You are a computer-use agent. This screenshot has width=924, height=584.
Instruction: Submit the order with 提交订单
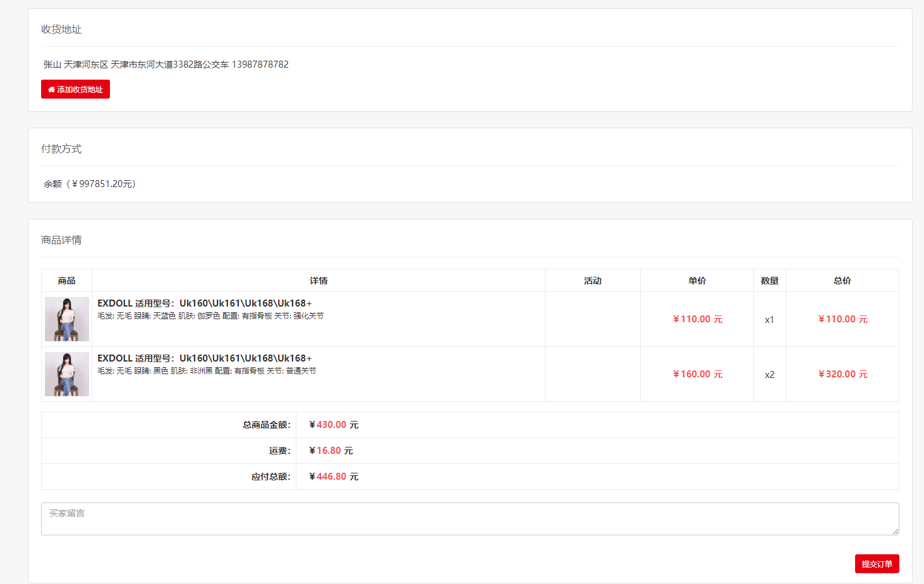click(877, 564)
